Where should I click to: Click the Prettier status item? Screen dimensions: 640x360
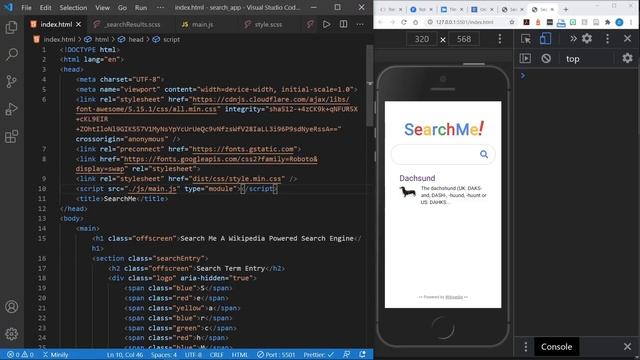click(318, 355)
